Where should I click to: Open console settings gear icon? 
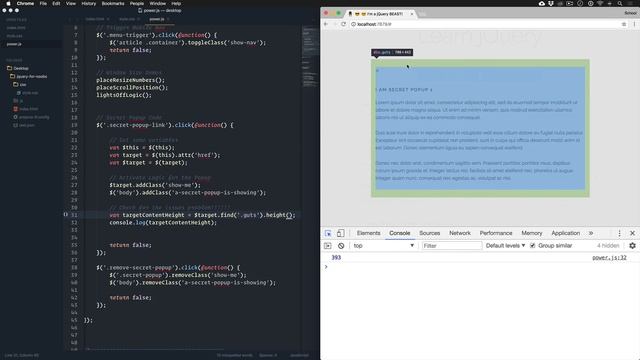[632, 246]
